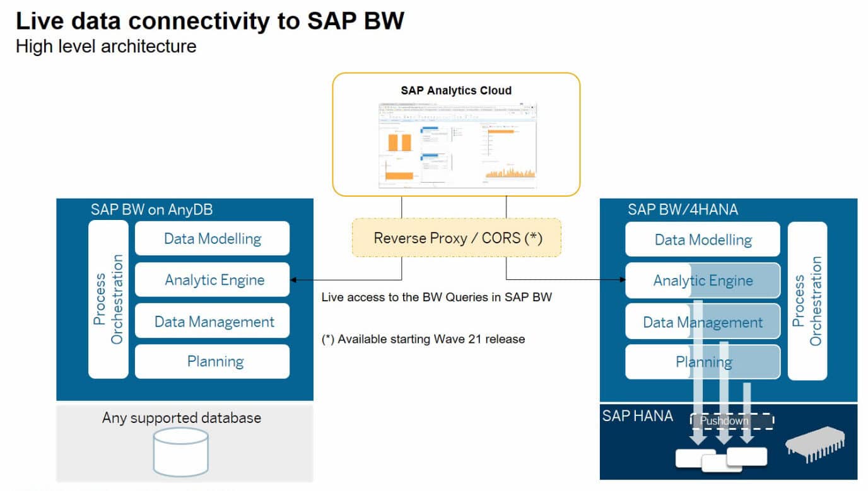
Task: Click the arrowhead pointing at AnyDB Analytic Engine
Action: coord(293,279)
